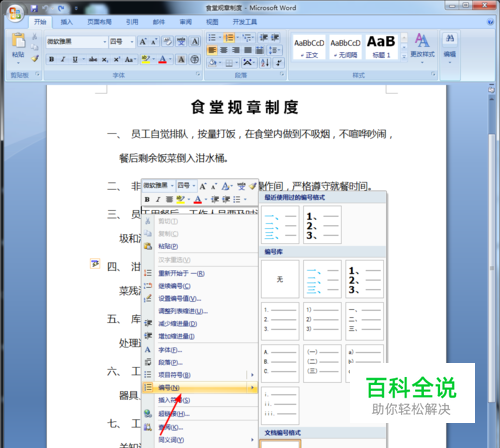The image size is (500, 448).
Task: Open the Borders dropdown arrow in ribbon
Action: point(236,62)
